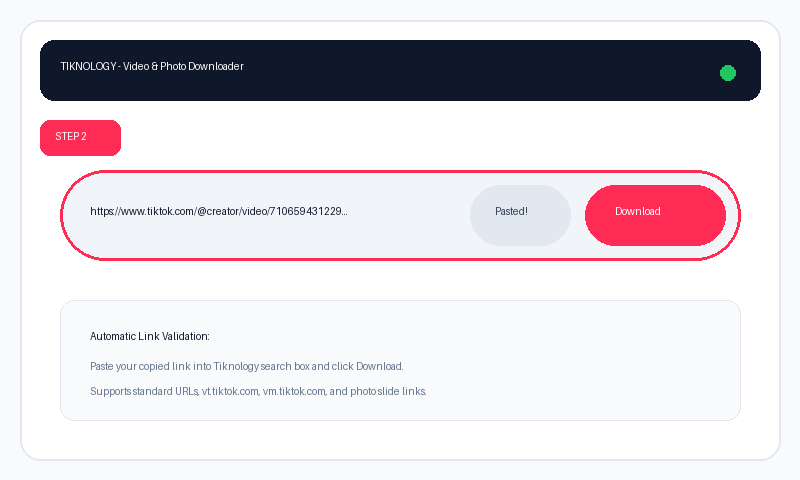This screenshot has width=800, height=480.
Task: Click the Pasted! button
Action: tap(520, 215)
